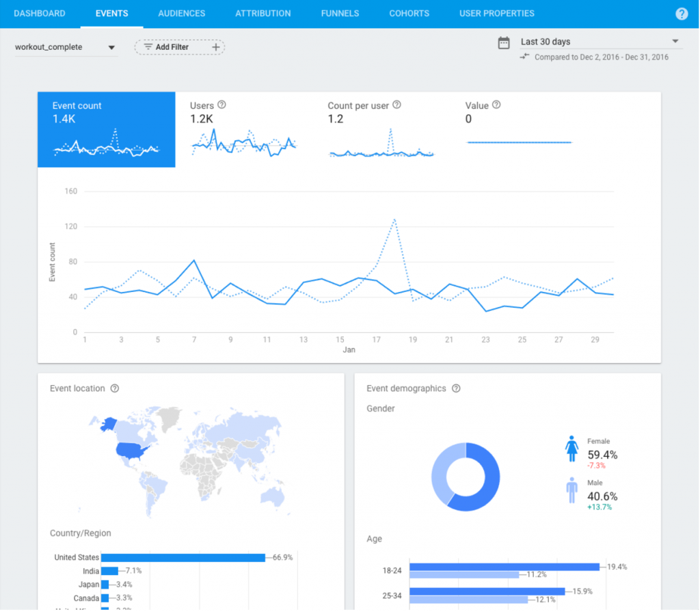Viewport: 700px width, 612px height.
Task: Expand the Last 30 days date dropdown
Action: [x=600, y=42]
